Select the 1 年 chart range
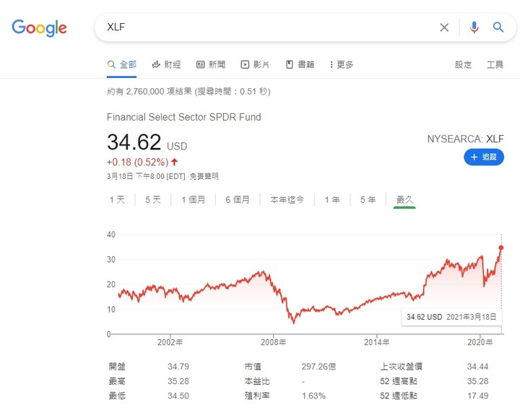Image resolution: width=520 pixels, height=420 pixels. (332, 200)
